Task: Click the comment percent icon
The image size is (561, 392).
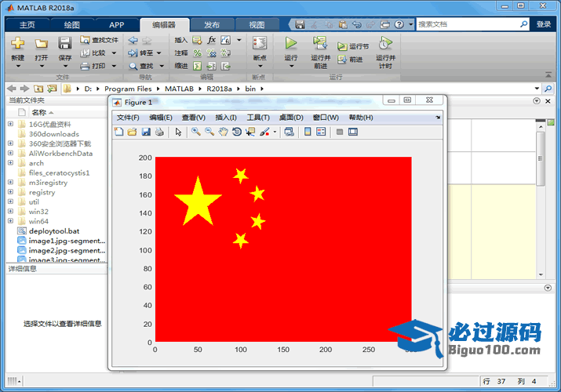Action: point(197,53)
